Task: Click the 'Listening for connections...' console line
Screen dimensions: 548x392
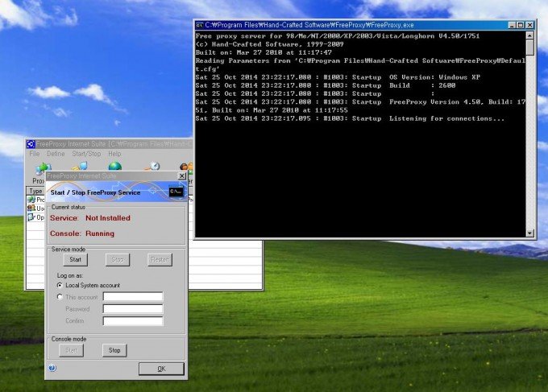Action: click(447, 118)
